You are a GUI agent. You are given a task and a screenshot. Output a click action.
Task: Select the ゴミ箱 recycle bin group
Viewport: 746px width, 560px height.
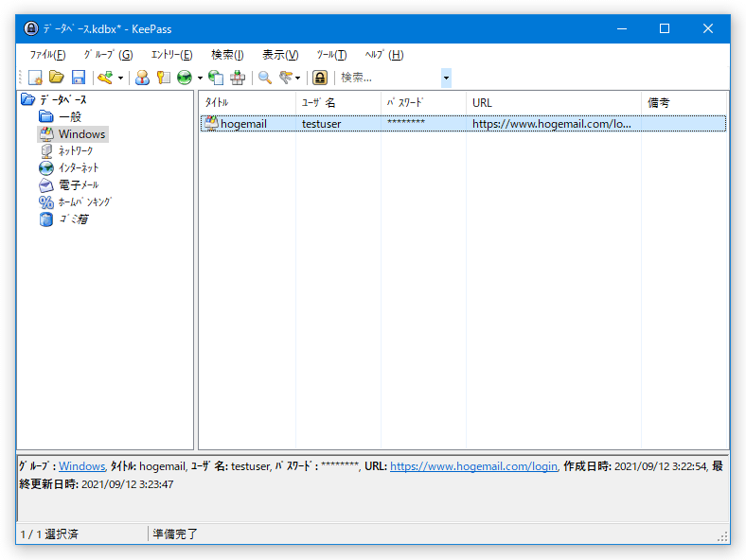click(x=73, y=219)
